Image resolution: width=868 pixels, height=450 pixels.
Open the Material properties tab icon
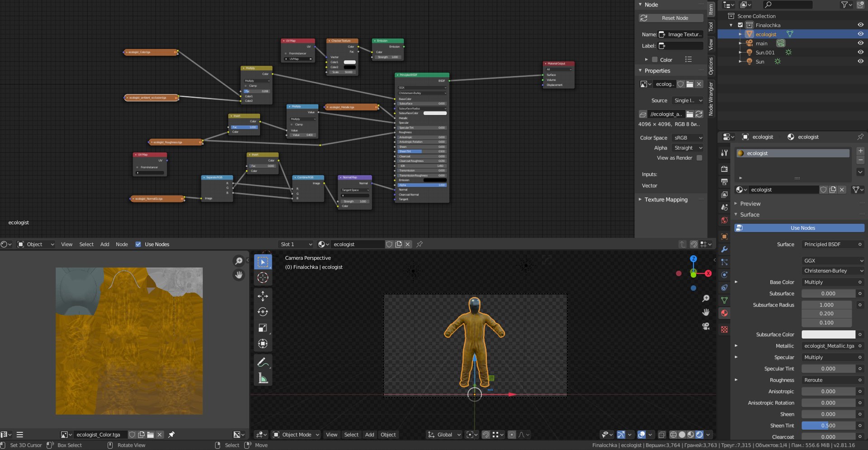pyautogui.click(x=724, y=313)
